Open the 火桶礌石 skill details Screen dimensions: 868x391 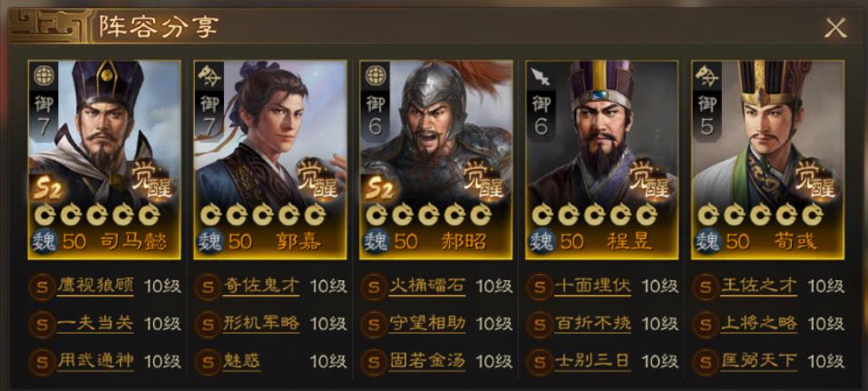click(x=427, y=286)
